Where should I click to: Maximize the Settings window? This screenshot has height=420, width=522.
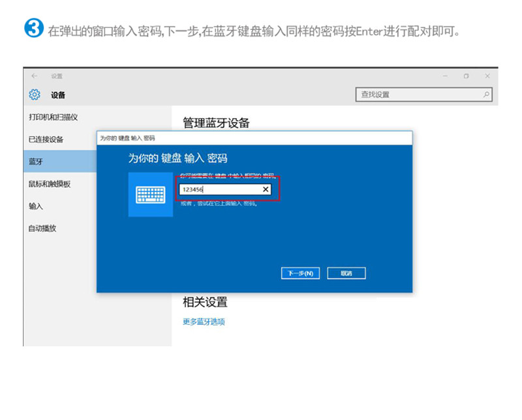click(466, 76)
